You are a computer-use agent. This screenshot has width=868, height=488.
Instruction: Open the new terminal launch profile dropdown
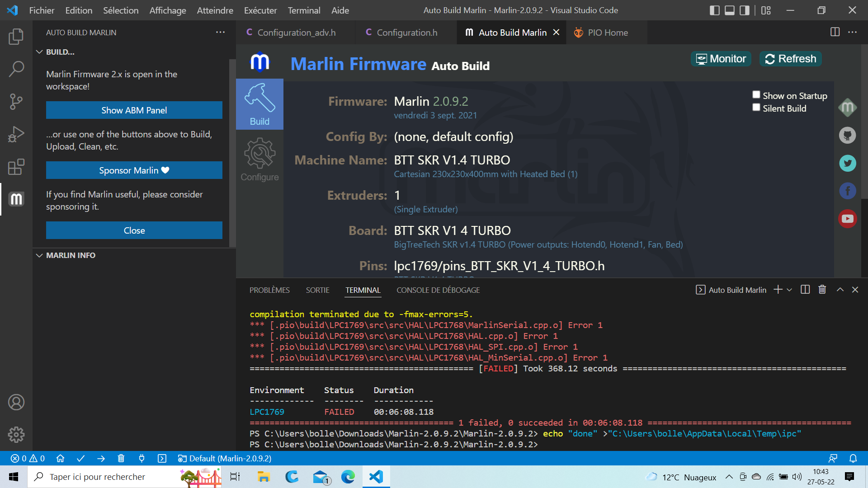tap(789, 290)
